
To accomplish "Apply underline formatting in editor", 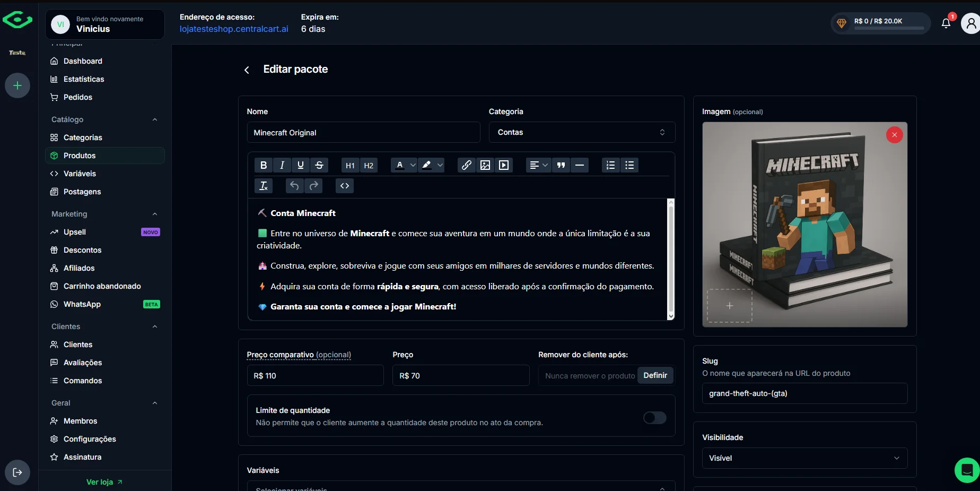I will click(x=301, y=165).
